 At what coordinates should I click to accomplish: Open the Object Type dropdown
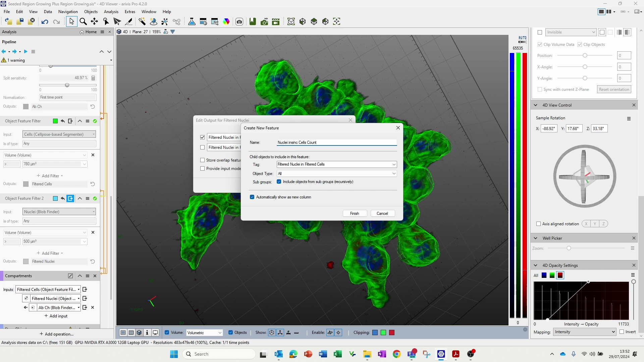click(x=394, y=174)
